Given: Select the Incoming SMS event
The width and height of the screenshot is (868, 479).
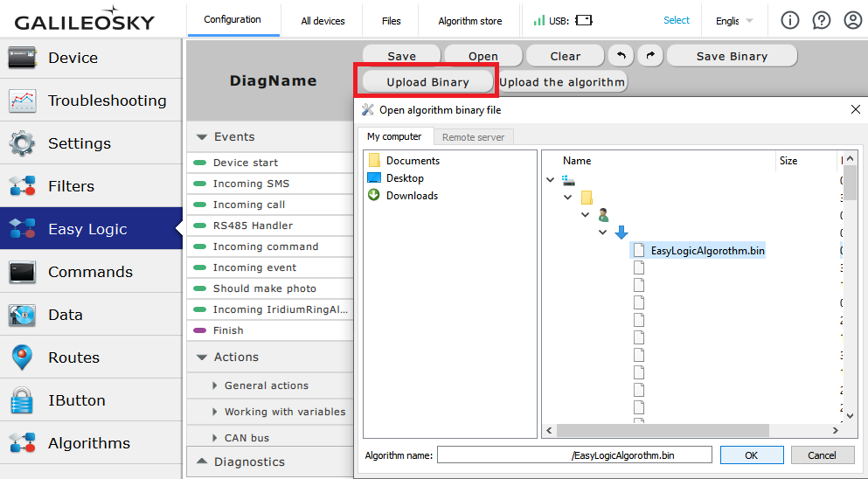Looking at the screenshot, I should coord(270,184).
